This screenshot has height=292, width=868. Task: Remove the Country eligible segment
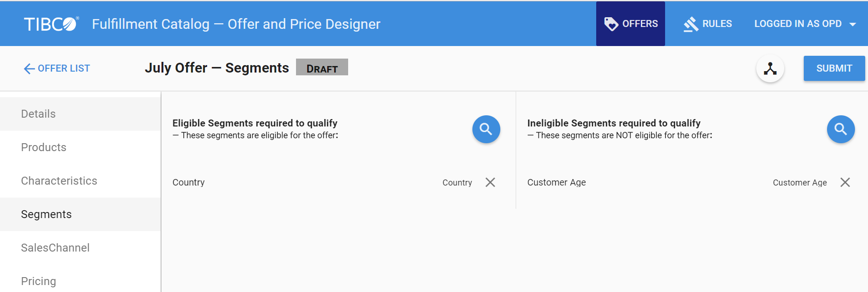[490, 182]
